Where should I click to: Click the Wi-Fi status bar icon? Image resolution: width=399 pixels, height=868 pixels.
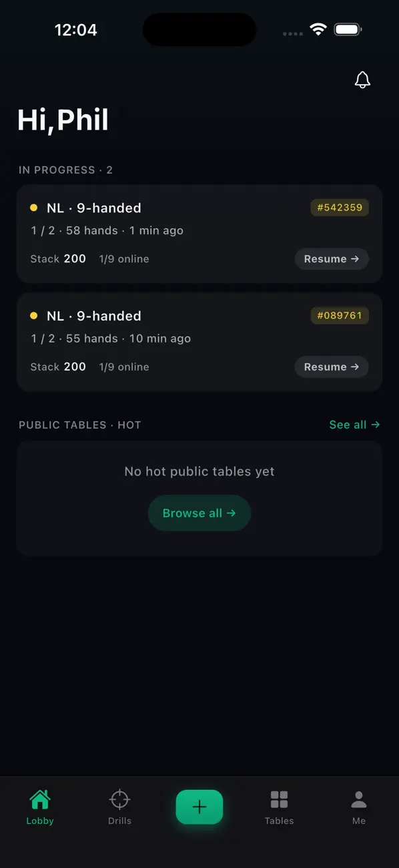pos(318,29)
